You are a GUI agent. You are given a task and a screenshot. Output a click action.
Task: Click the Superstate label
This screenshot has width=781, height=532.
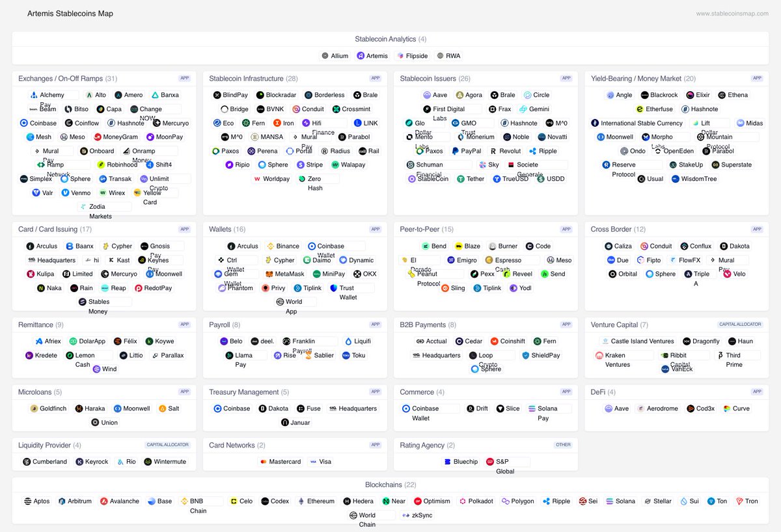point(737,165)
